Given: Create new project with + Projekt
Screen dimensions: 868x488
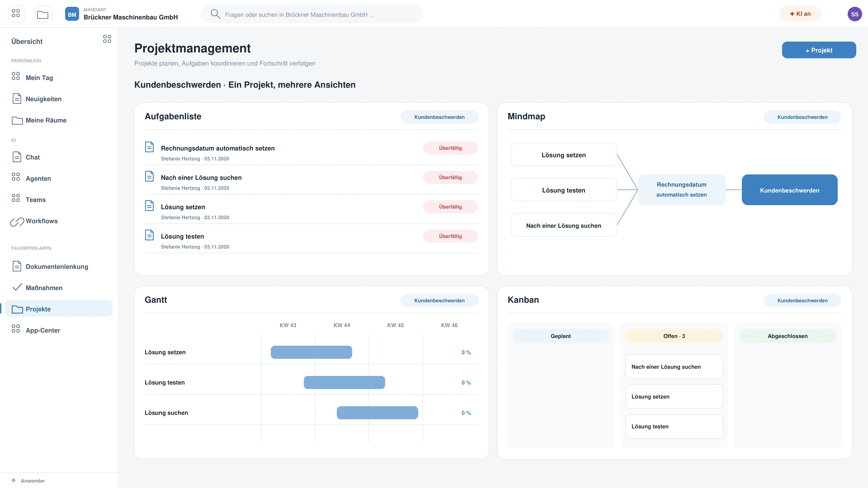Looking at the screenshot, I should (819, 50).
